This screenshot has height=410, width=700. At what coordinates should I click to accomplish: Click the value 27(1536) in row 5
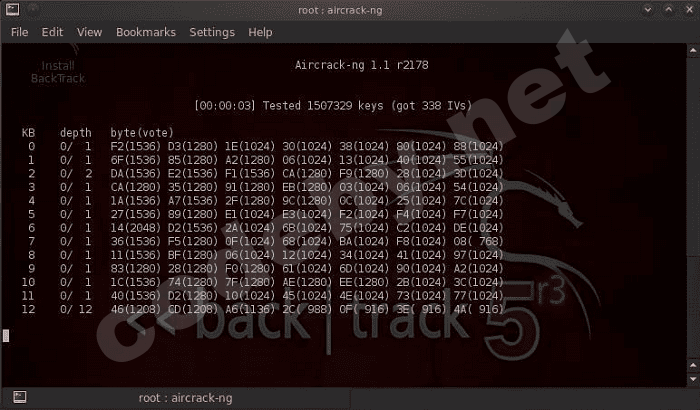click(136, 214)
